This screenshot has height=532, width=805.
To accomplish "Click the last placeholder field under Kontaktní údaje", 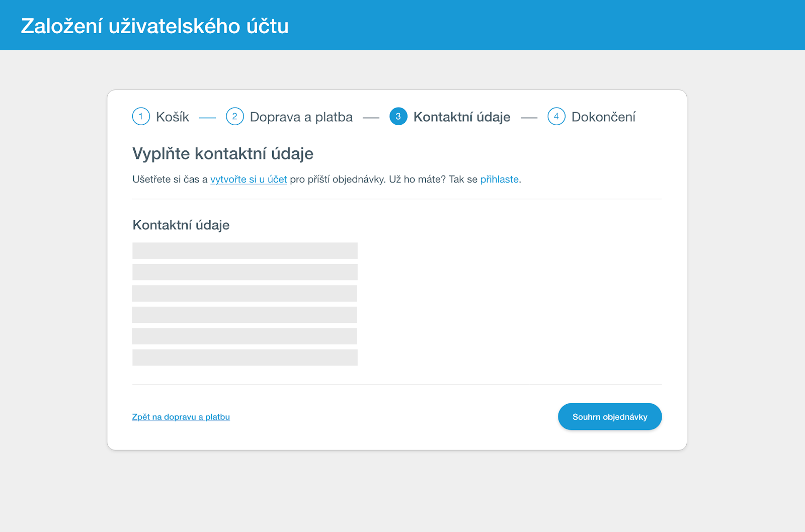I will click(x=245, y=358).
